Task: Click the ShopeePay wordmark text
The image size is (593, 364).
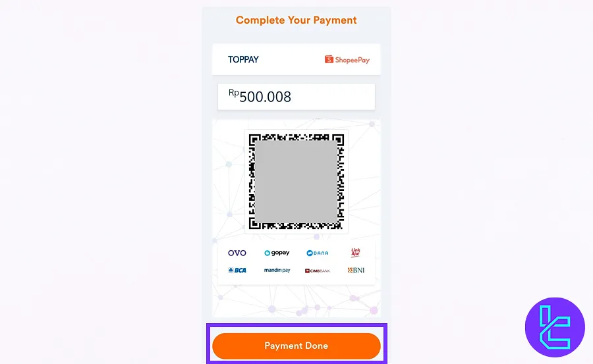Action: tap(353, 60)
